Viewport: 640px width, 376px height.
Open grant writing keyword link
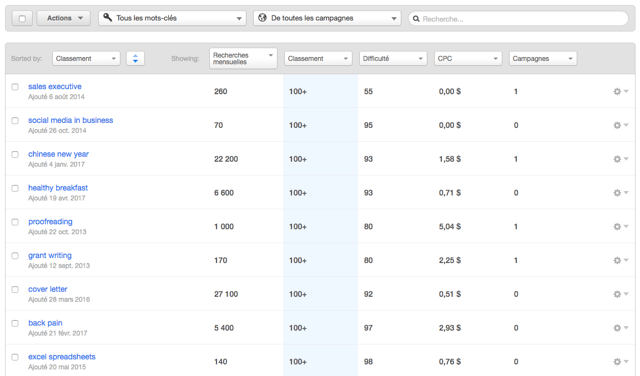(x=50, y=256)
